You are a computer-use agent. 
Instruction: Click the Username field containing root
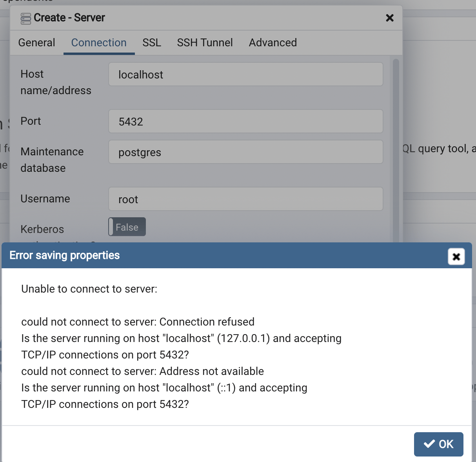[x=245, y=199]
